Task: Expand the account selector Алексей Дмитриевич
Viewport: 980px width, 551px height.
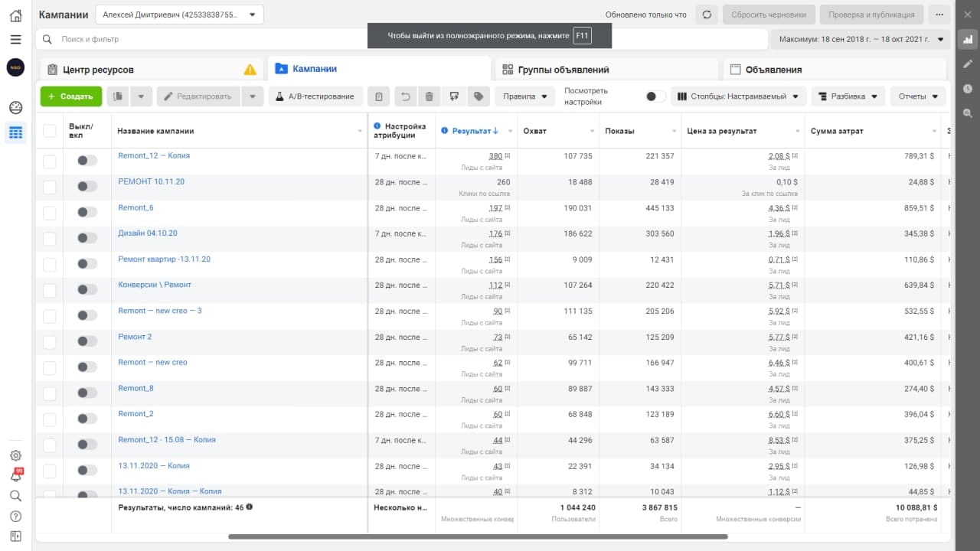Action: [180, 15]
